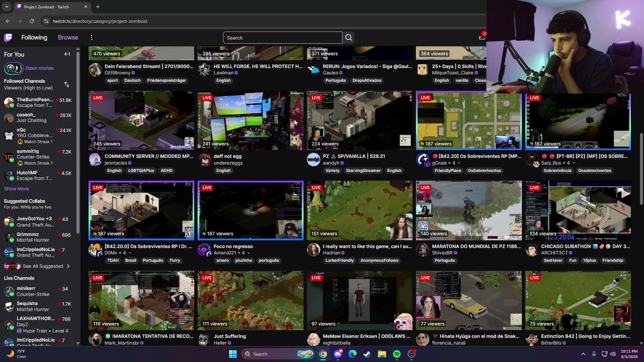Image resolution: width=644 pixels, height=362 pixels.
Task: Open jenntacles channel avatar
Action: click(95, 160)
